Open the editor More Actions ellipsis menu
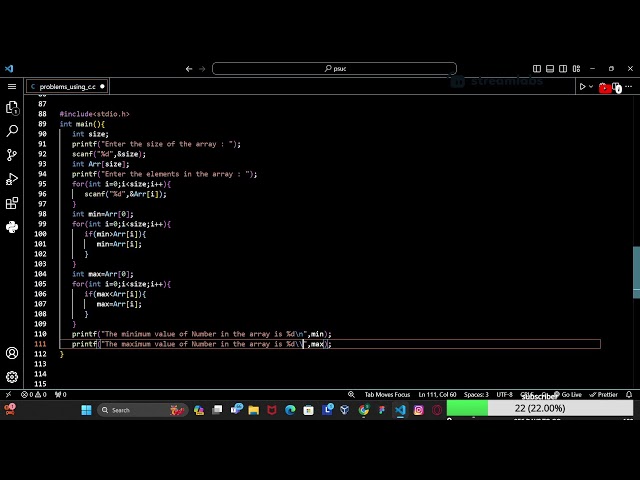 click(x=629, y=87)
